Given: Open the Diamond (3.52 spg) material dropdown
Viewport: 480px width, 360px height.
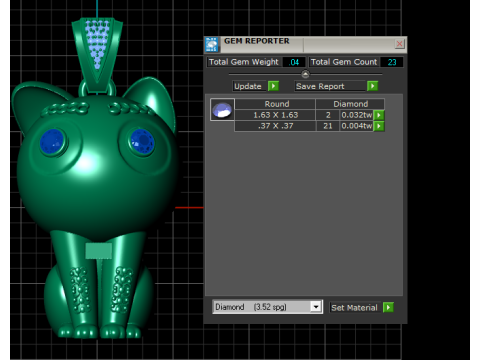Looking at the screenshot, I should click(x=267, y=307).
